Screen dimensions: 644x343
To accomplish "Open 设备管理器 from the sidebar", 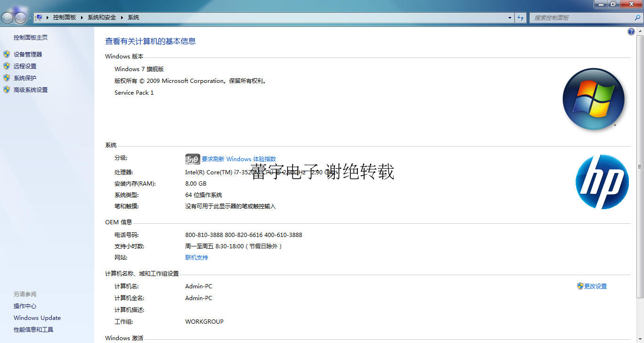I will click(28, 55).
